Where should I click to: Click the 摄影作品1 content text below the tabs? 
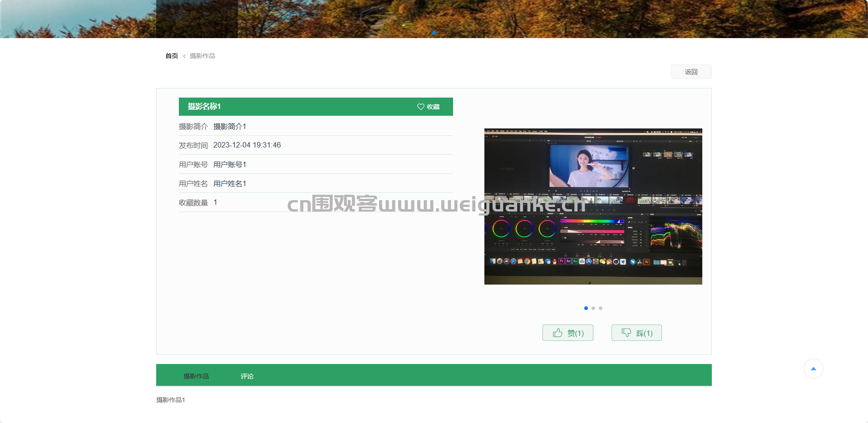pyautogui.click(x=171, y=400)
